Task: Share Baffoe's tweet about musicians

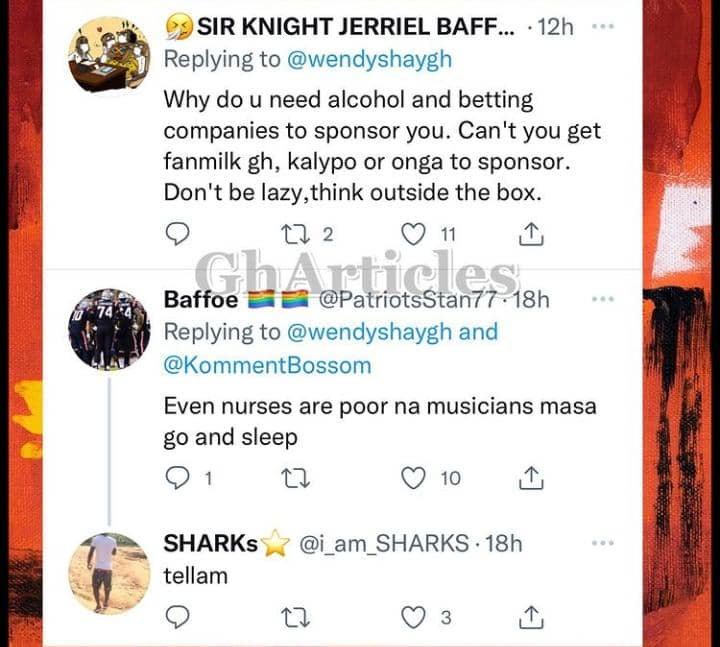Action: 531,478
